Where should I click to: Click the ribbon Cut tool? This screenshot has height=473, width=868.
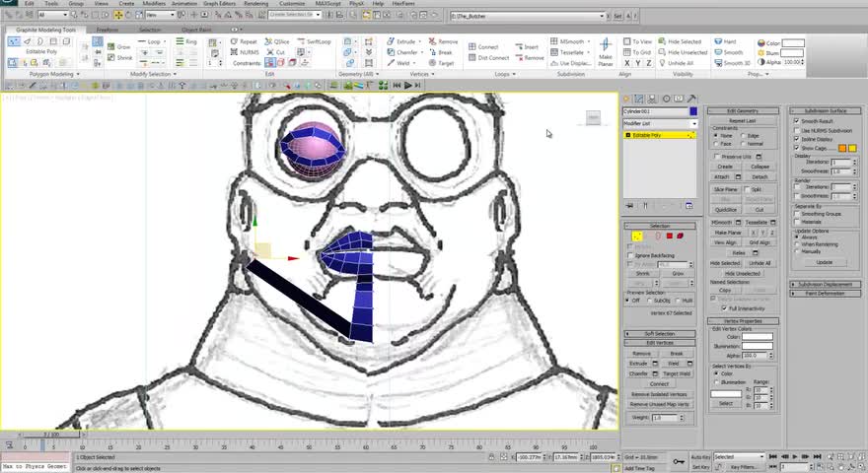pos(275,52)
